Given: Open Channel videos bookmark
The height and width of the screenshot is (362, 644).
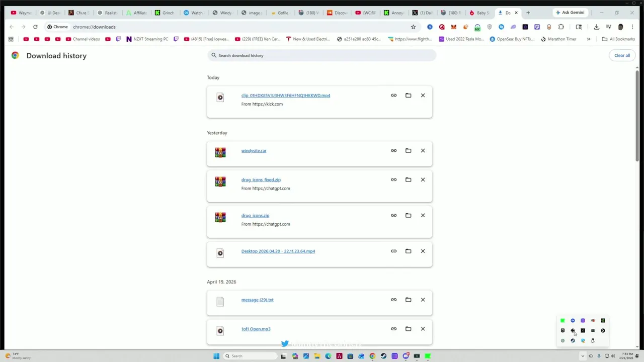Looking at the screenshot, I should pos(83,39).
